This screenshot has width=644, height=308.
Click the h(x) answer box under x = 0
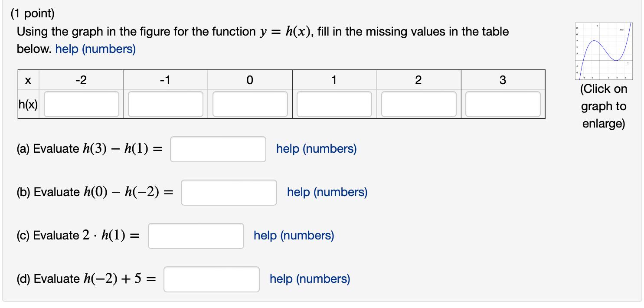click(x=250, y=104)
